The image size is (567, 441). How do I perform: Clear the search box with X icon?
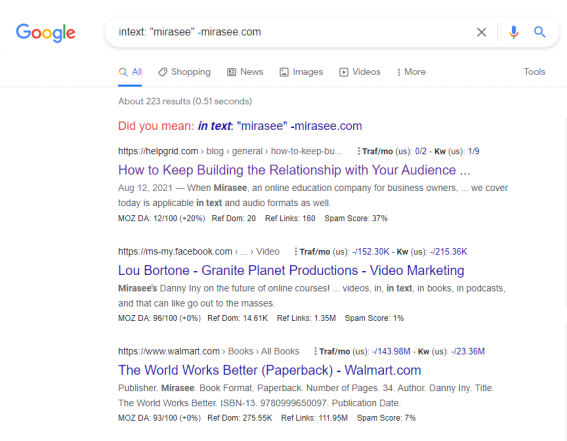481,32
